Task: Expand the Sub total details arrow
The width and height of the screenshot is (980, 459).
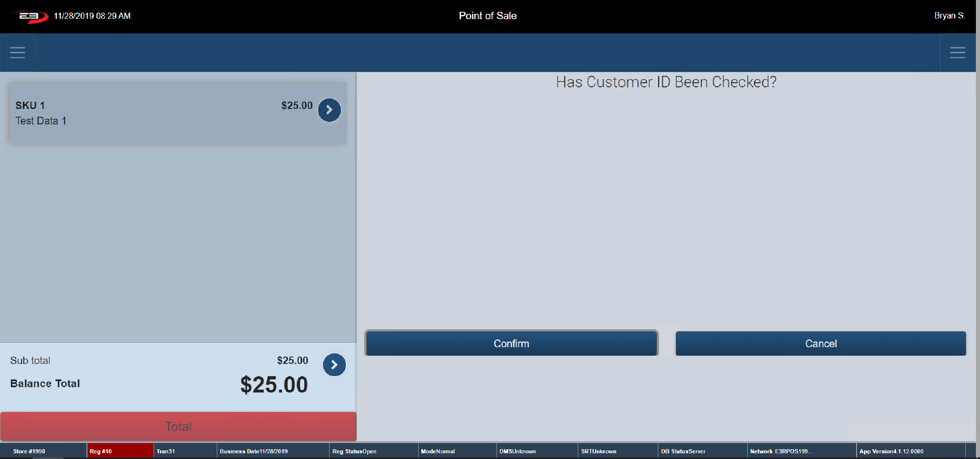Action: 334,365
